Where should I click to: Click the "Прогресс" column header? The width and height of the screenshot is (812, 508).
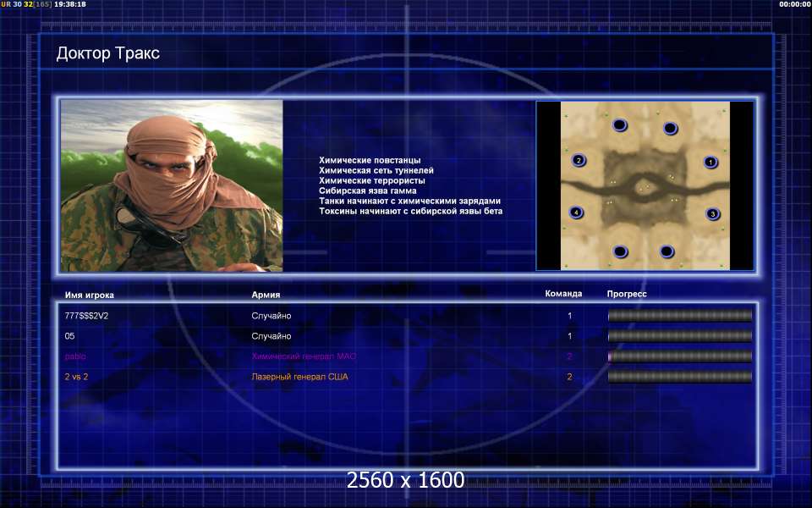click(627, 294)
